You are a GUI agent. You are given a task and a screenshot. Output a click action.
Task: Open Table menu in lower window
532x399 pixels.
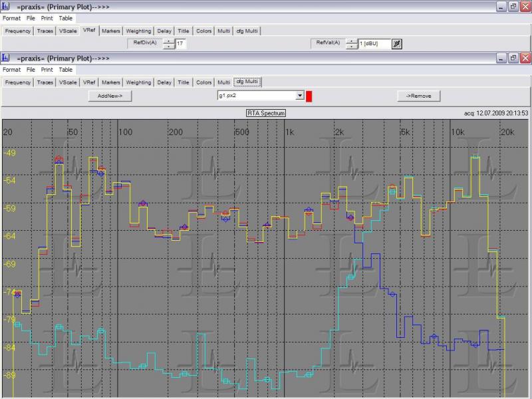click(x=65, y=70)
